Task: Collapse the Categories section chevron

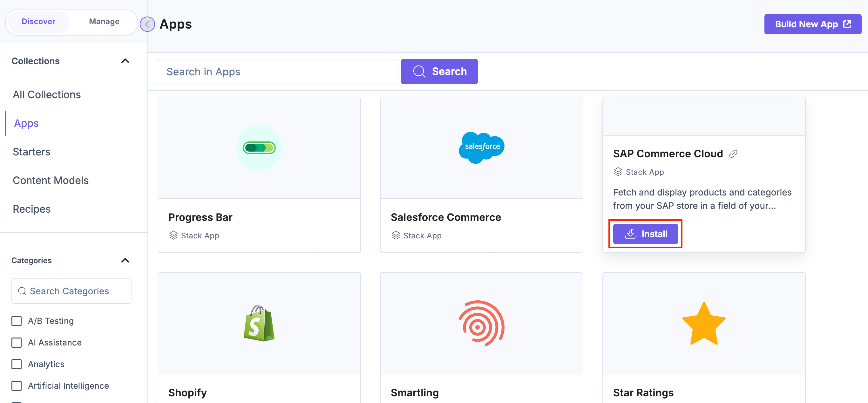Action: tap(125, 261)
